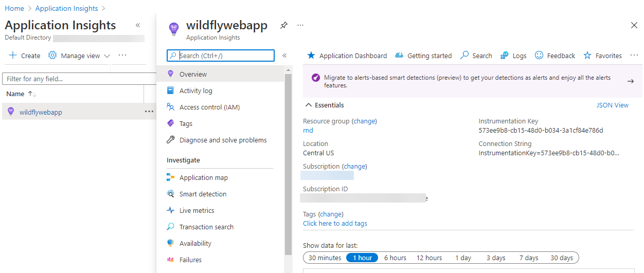Click the Access control (IAM) people icon
This screenshot has height=273, width=644.
[x=171, y=107]
